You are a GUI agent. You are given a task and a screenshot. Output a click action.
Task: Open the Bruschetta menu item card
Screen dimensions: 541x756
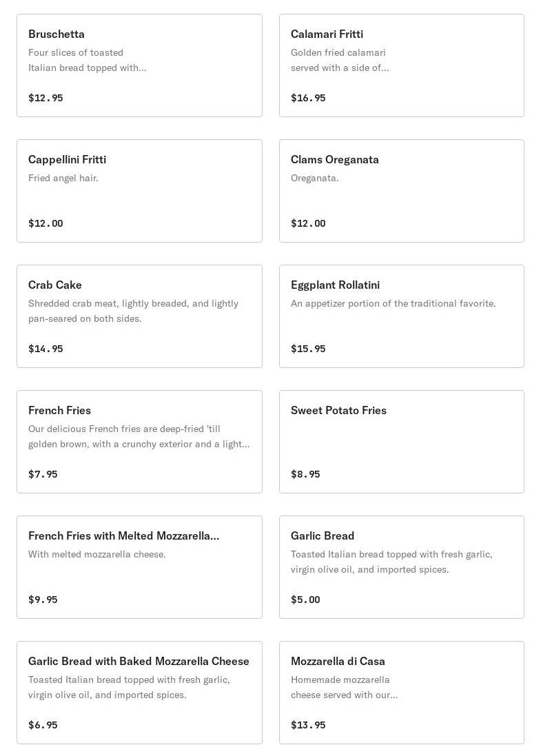(x=139, y=65)
